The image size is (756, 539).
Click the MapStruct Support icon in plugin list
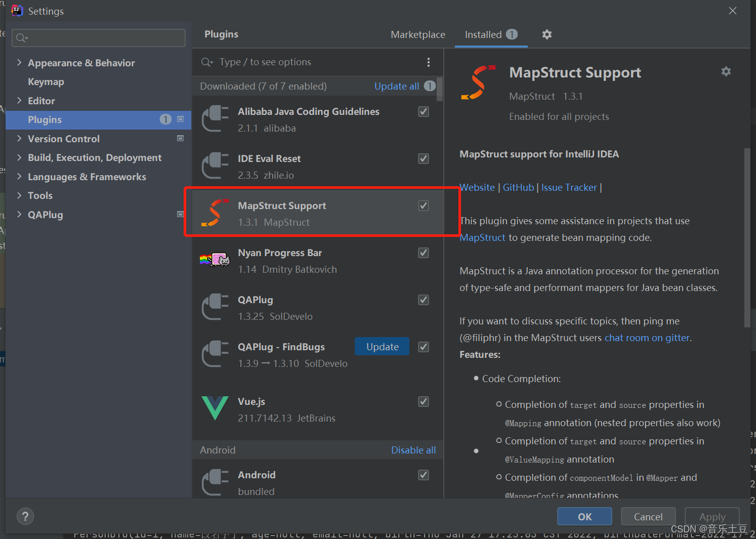214,213
